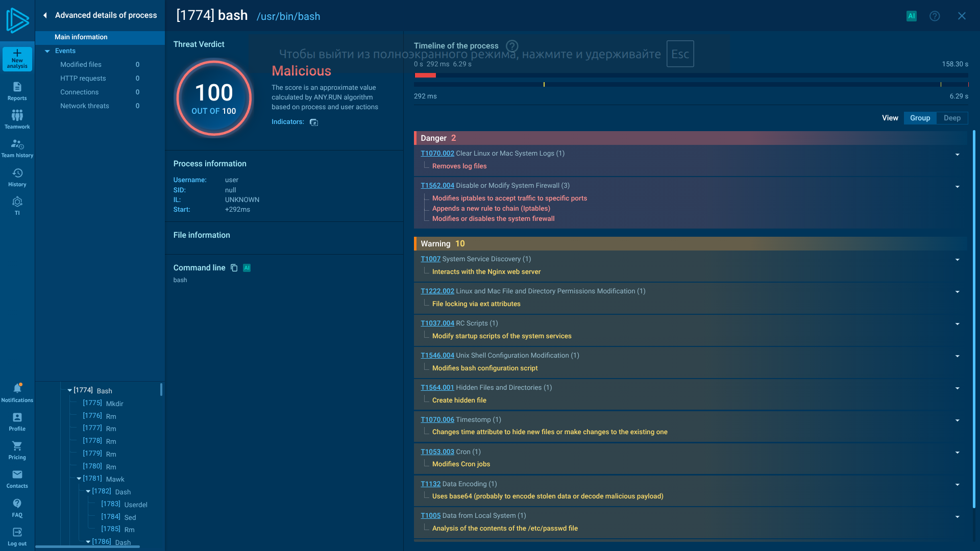Click 'Modifies Cron jobs' indicator text
Image resolution: width=980 pixels, height=551 pixels.
coord(461,464)
